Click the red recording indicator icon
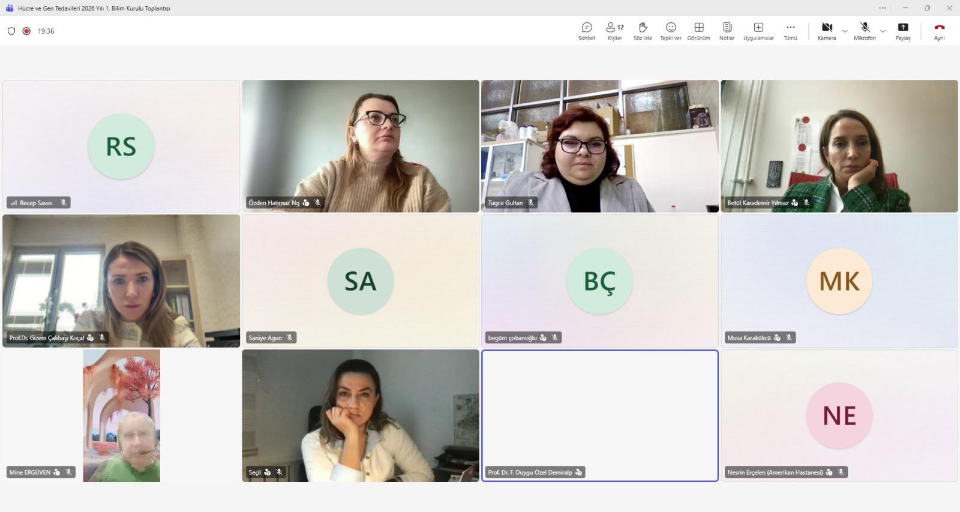Screen dimensions: 960x512 (26, 31)
